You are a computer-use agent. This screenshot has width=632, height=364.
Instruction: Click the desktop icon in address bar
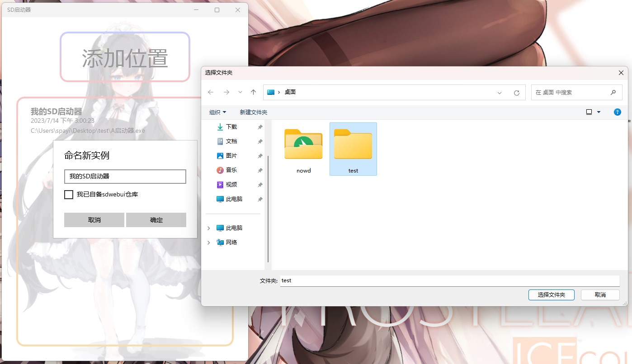tap(271, 92)
